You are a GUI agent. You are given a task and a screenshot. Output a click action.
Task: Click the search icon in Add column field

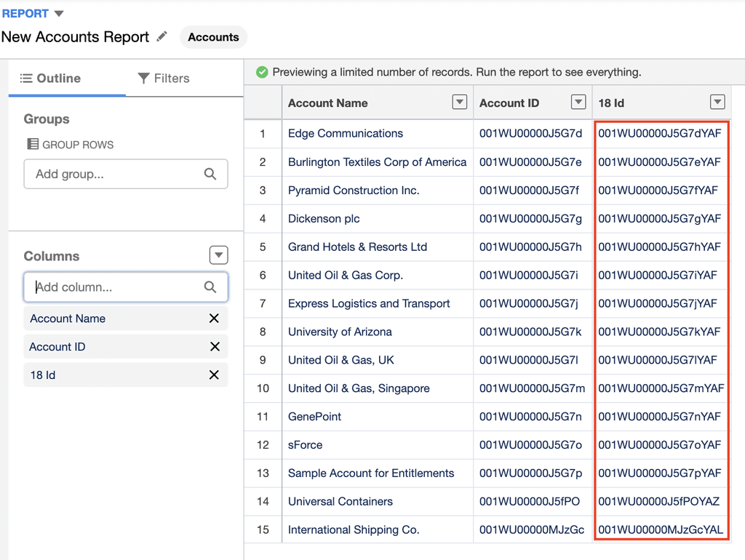210,287
